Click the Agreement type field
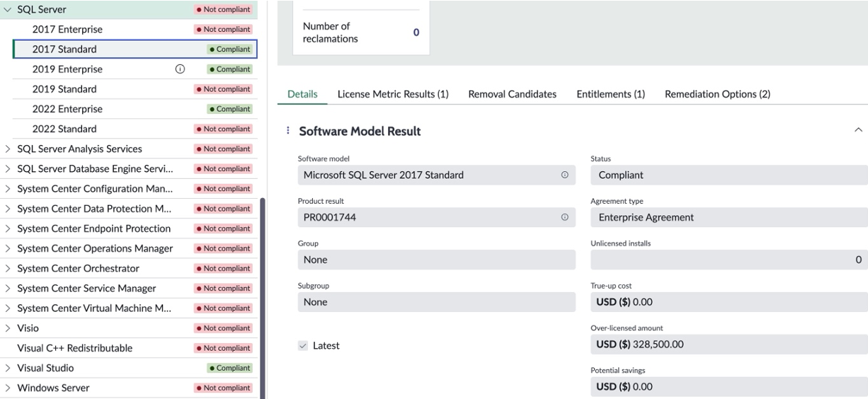The width and height of the screenshot is (868, 399). pyautogui.click(x=729, y=217)
